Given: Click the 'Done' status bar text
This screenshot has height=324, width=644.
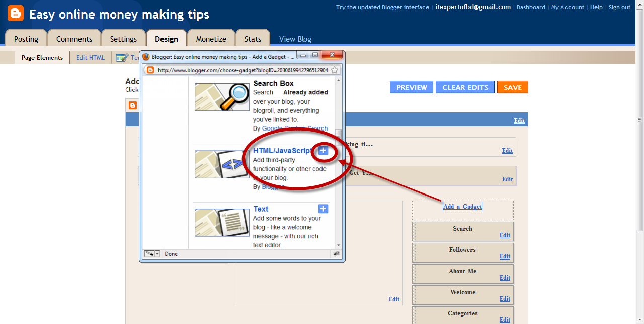Looking at the screenshot, I should point(171,254).
